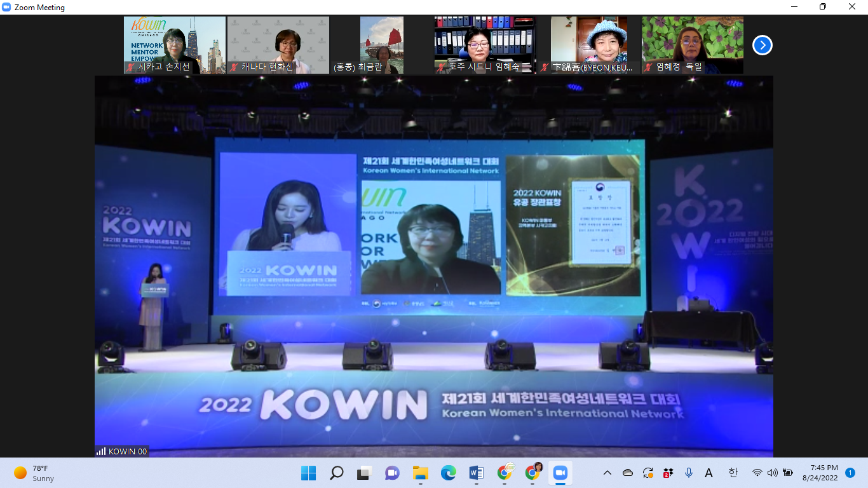Click the Dropbox tray icon

click(668, 473)
